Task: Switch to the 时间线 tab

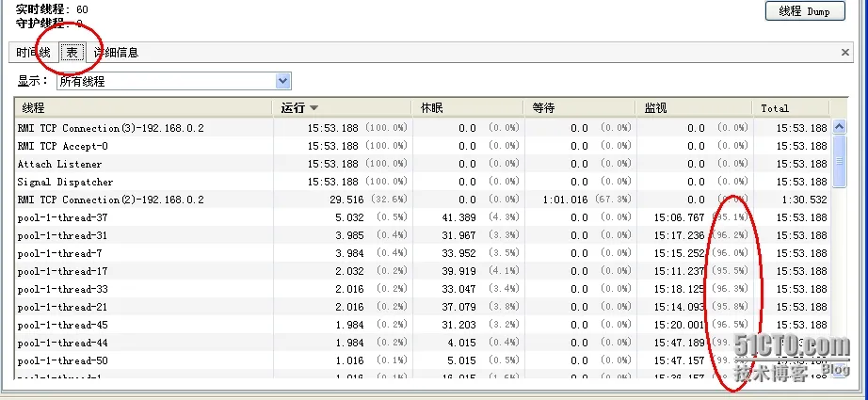Action: pyautogui.click(x=34, y=53)
